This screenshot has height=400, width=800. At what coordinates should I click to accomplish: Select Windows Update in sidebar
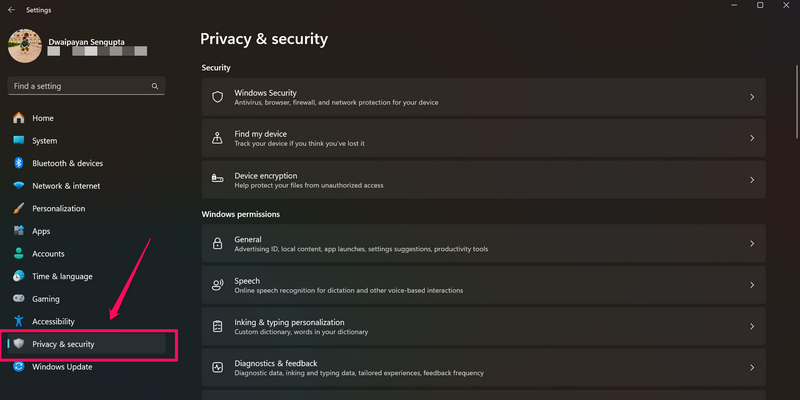pyautogui.click(x=61, y=367)
